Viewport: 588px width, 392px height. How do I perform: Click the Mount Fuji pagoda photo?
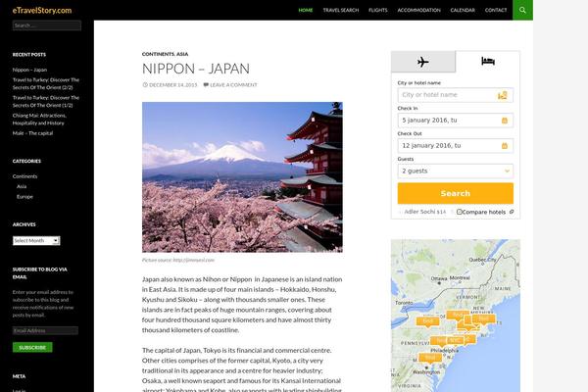click(242, 177)
